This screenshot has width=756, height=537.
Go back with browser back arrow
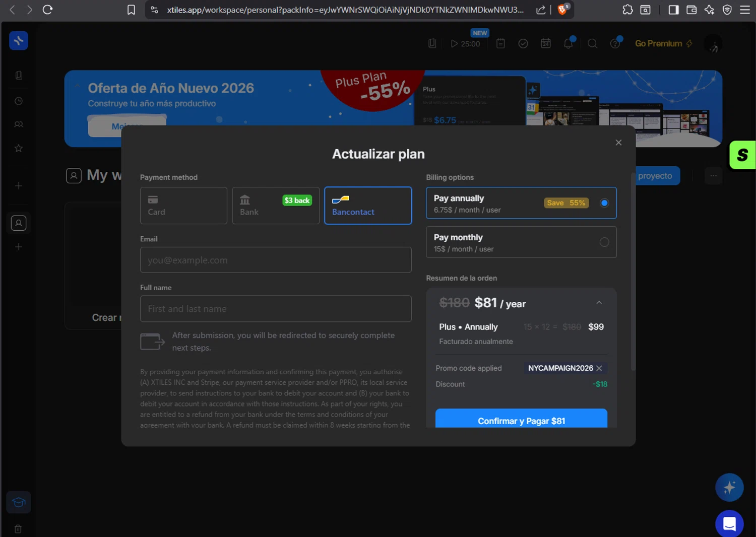pyautogui.click(x=13, y=10)
